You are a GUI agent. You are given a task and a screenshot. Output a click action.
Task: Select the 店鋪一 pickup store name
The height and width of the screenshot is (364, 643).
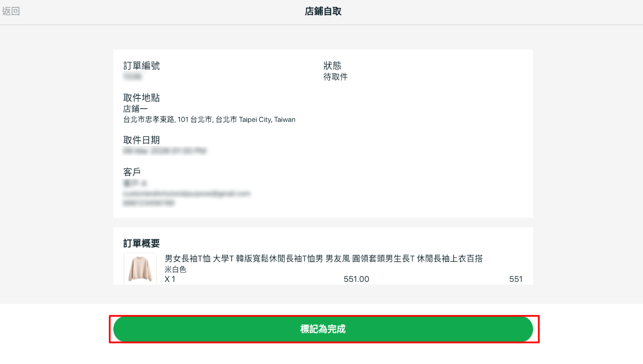[135, 109]
